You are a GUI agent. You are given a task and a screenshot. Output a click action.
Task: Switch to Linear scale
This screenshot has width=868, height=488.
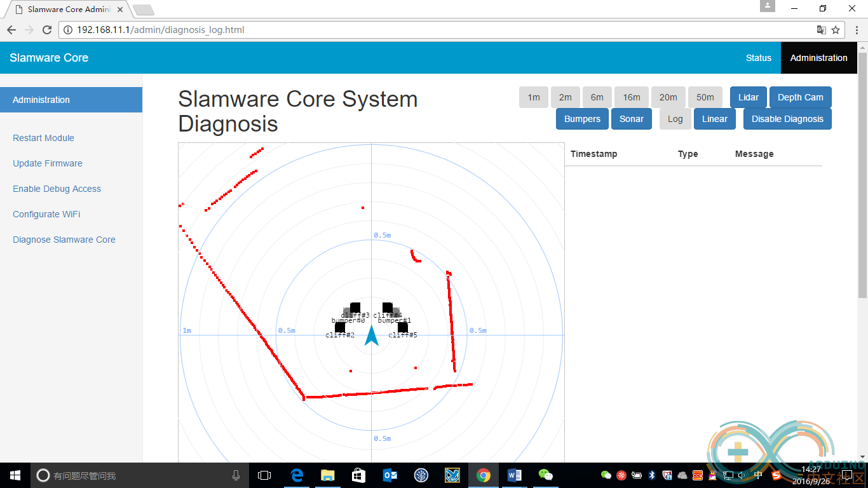pos(715,119)
